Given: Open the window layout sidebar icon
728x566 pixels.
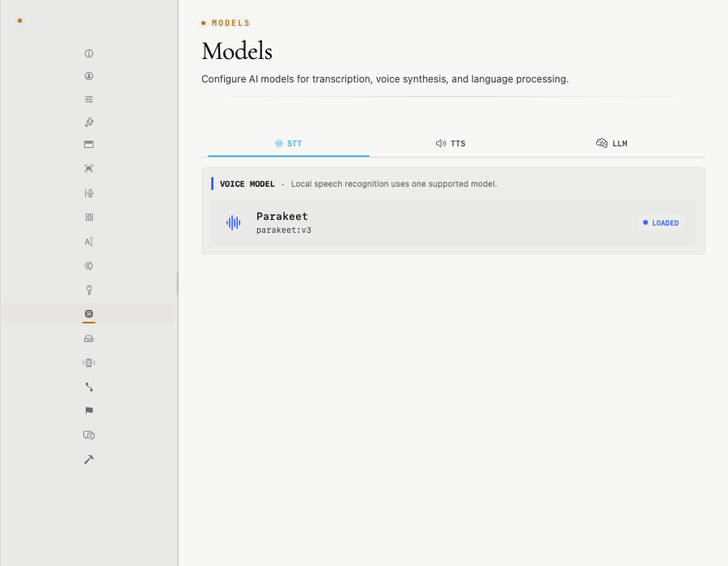Looking at the screenshot, I should 89,144.
